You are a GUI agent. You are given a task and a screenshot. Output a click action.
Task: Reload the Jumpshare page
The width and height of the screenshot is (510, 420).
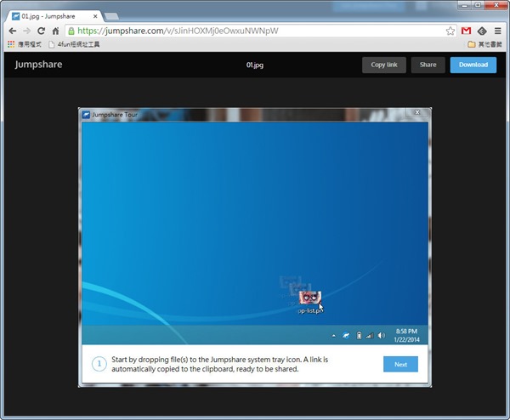41,31
